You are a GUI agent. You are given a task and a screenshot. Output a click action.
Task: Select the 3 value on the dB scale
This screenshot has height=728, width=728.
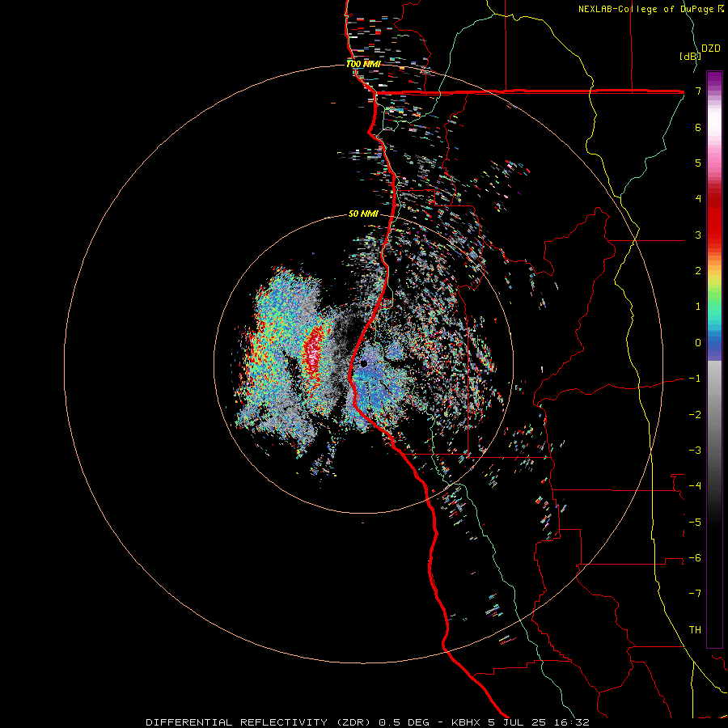tap(698, 235)
